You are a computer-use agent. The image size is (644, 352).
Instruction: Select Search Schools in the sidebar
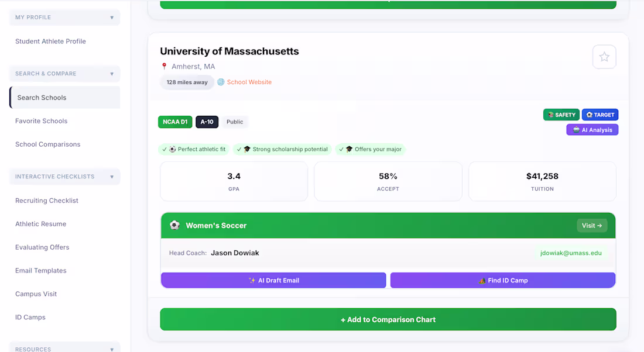pos(65,98)
